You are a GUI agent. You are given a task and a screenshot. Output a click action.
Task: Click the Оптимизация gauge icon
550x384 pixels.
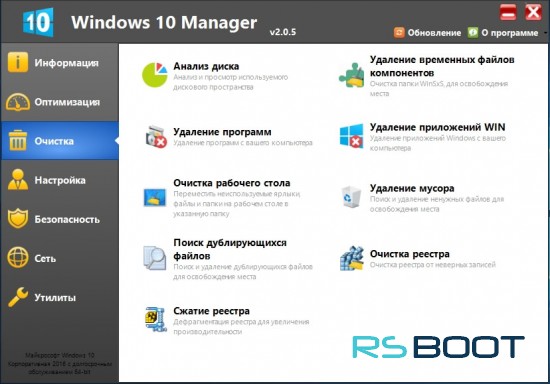18,102
